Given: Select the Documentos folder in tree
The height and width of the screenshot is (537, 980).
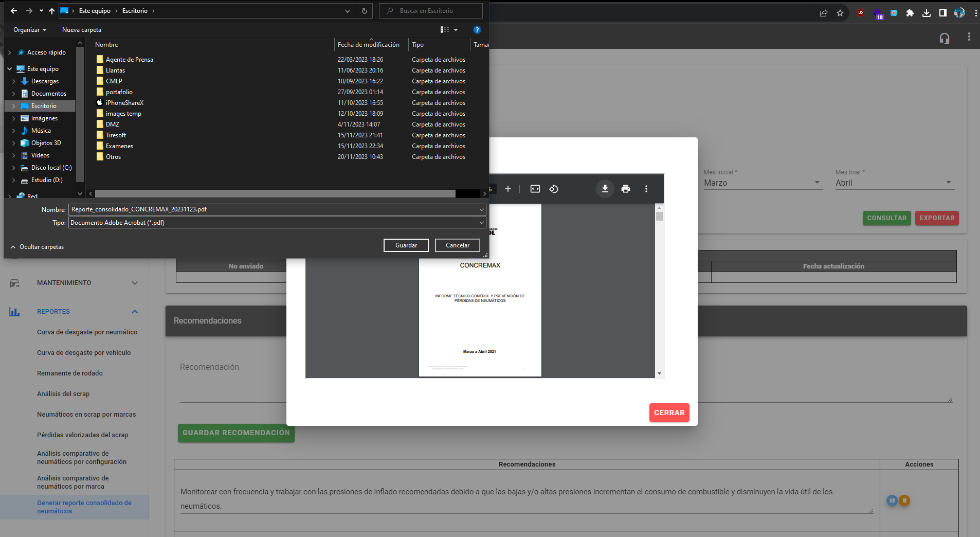Looking at the screenshot, I should pos(48,94).
